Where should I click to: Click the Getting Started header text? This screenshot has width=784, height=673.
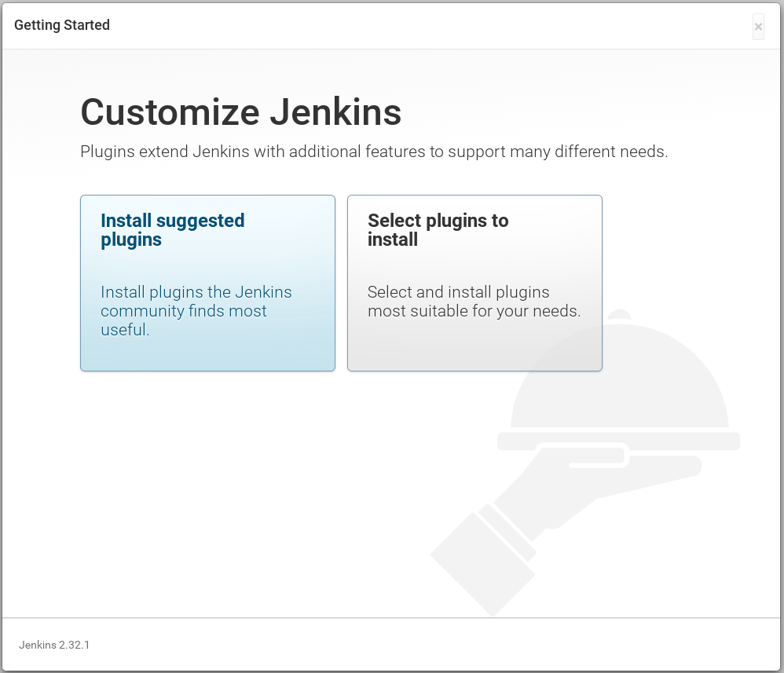click(61, 24)
